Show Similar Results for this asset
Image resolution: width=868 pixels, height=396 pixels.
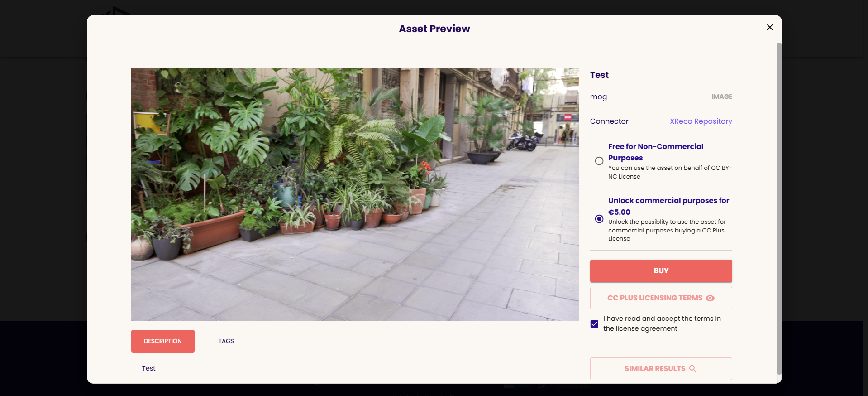click(661, 369)
